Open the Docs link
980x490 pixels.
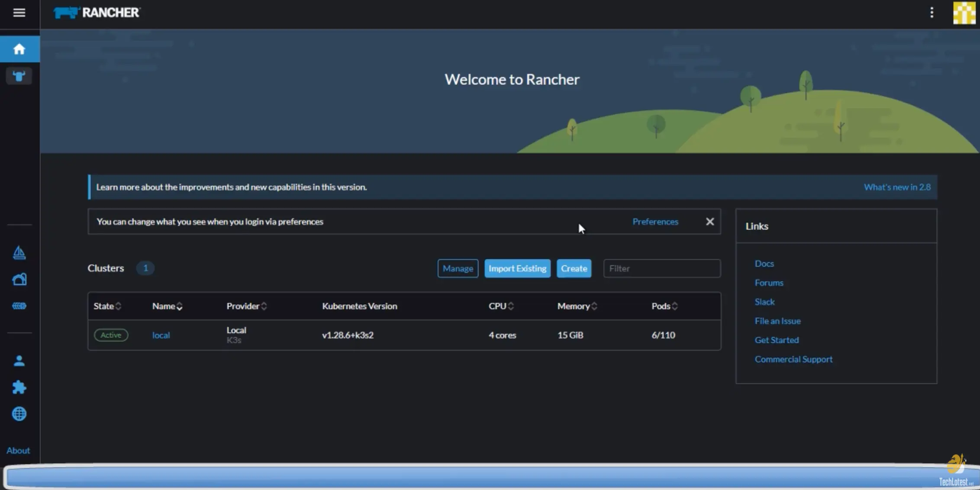click(x=764, y=263)
